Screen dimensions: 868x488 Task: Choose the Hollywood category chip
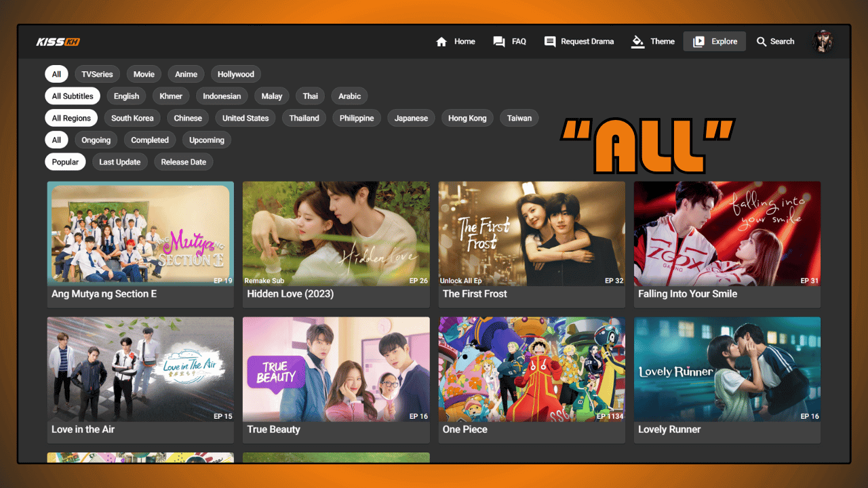coord(236,75)
